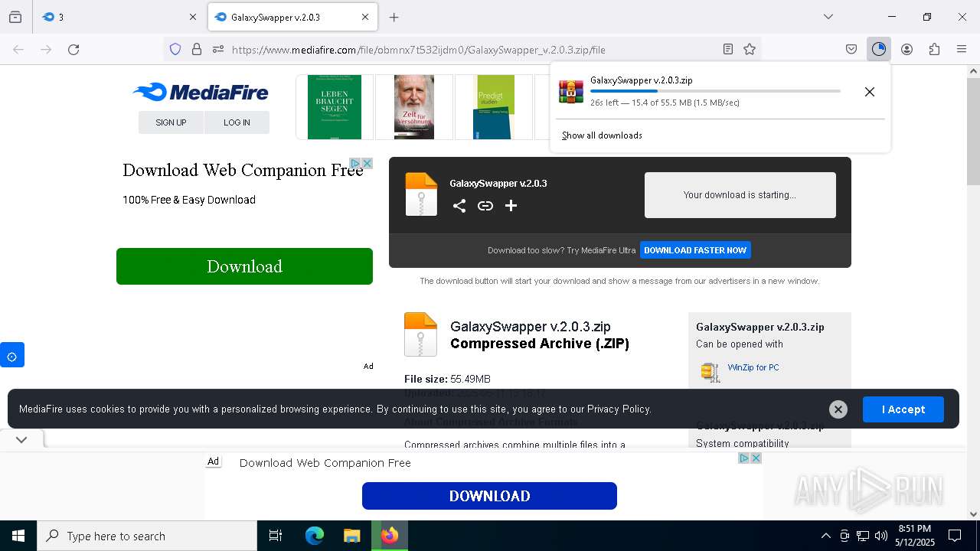Add file to my MediaFire account
The image size is (980, 551).
pyautogui.click(x=511, y=206)
